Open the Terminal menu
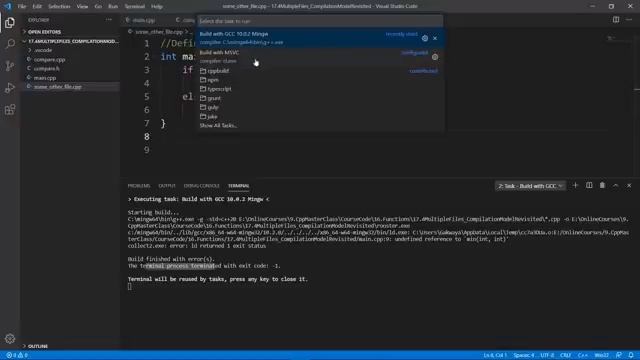Screen dimensions: 640x360 coord(135,6)
